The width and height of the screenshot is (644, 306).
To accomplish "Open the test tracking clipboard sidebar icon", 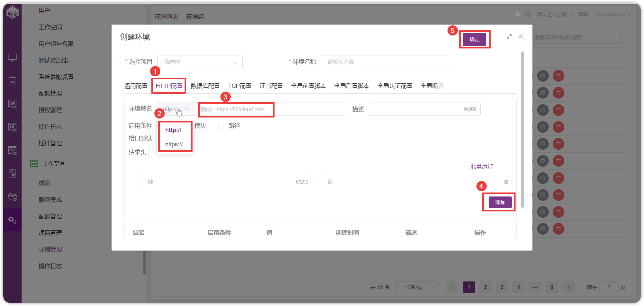I will click(12, 81).
